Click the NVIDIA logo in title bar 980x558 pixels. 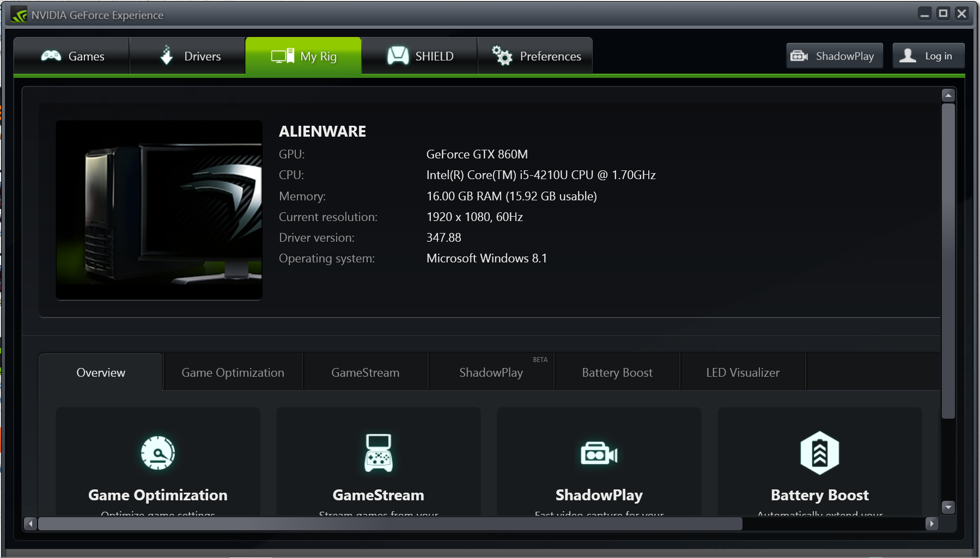(x=19, y=15)
